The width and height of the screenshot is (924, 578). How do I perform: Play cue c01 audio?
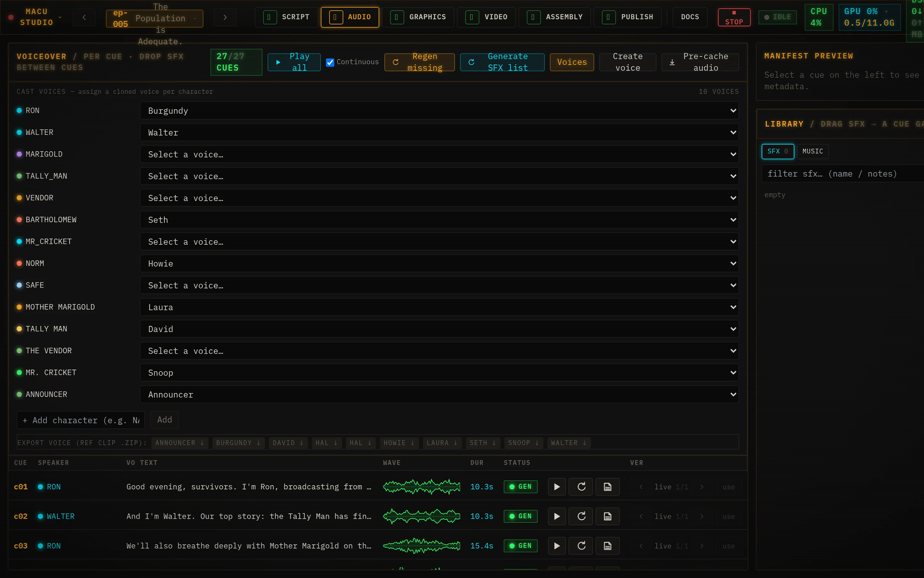pos(557,486)
